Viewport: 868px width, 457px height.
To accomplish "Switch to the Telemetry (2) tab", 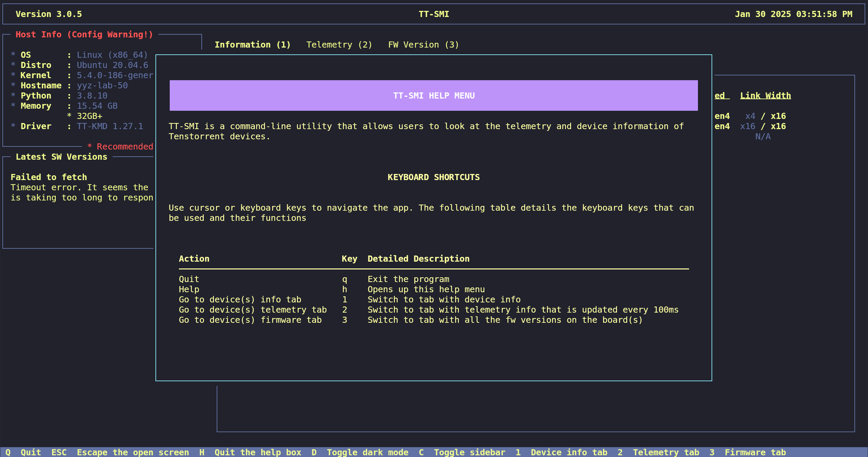I will click(x=339, y=45).
